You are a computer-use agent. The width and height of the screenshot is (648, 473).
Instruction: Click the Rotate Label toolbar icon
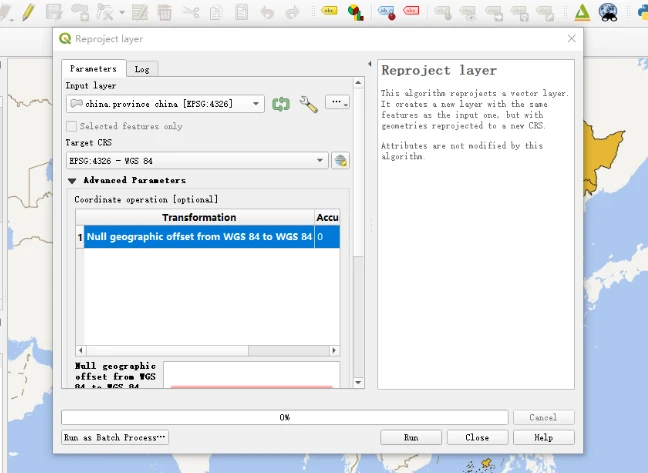pyautogui.click(x=519, y=12)
